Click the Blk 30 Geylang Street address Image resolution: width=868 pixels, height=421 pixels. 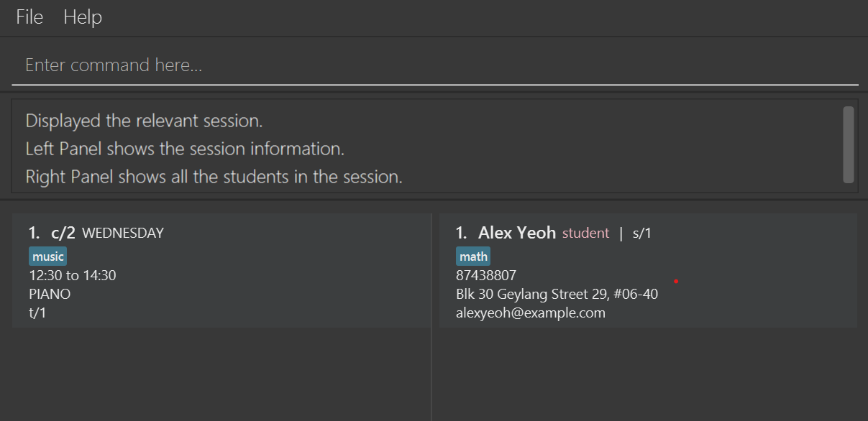pos(557,294)
